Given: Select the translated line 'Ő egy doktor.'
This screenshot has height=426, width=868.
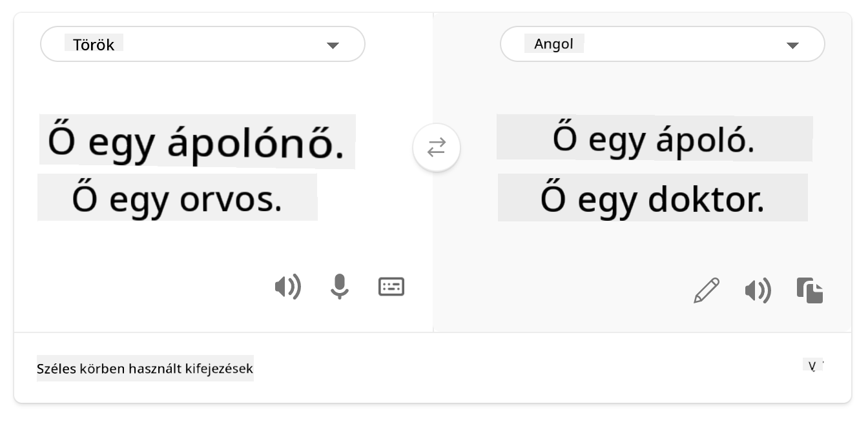Looking at the screenshot, I should [652, 199].
